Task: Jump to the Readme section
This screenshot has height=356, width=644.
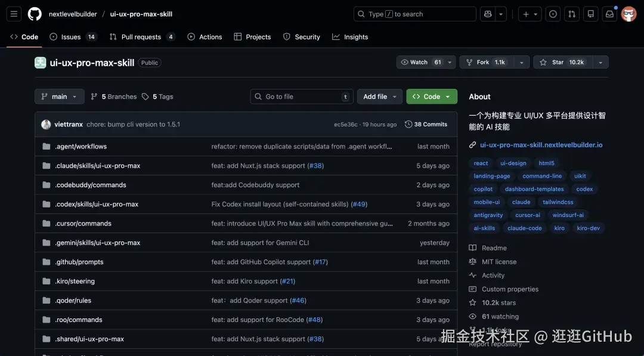Action: [488, 248]
